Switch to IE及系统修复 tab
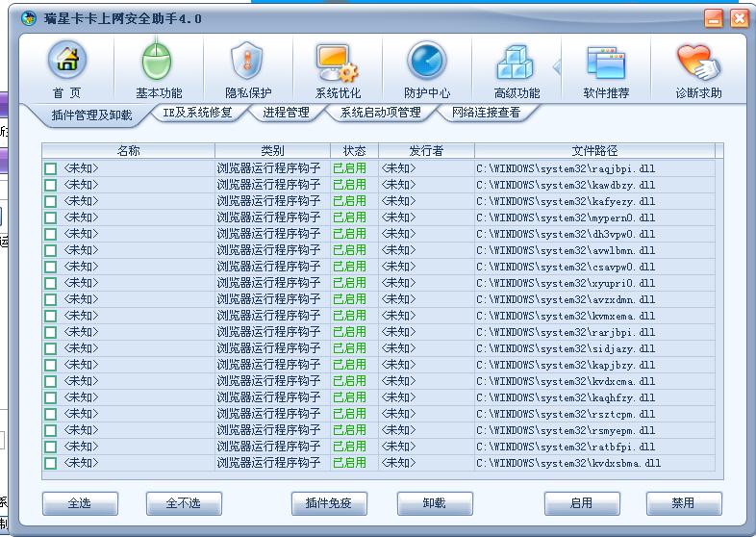 [x=197, y=113]
